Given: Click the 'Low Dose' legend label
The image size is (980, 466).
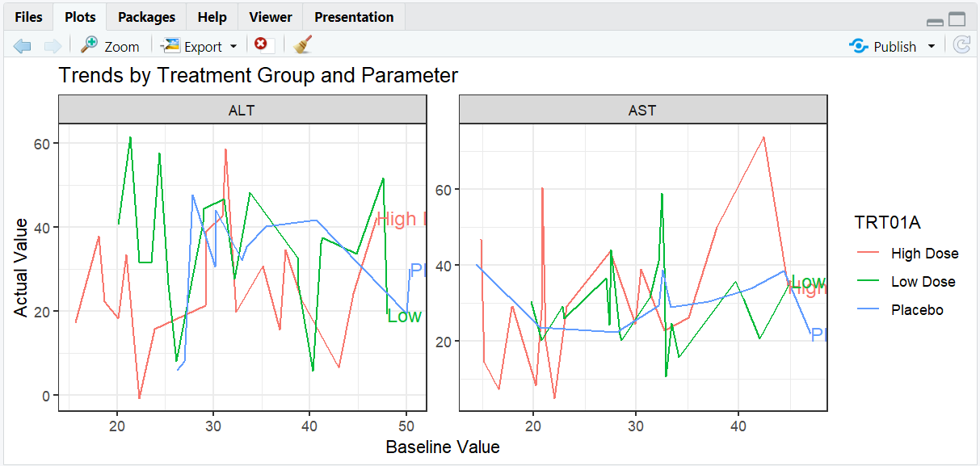Looking at the screenshot, I should pos(923,282).
